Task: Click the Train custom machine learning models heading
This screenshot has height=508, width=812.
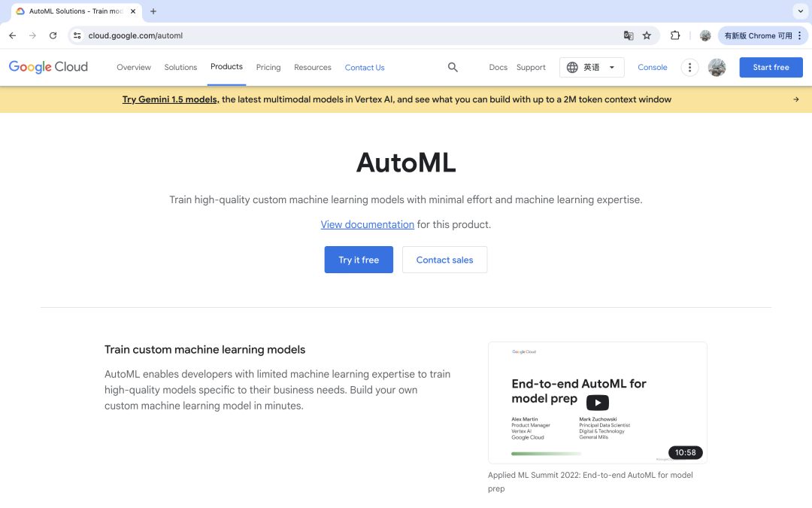Action: tap(205, 349)
